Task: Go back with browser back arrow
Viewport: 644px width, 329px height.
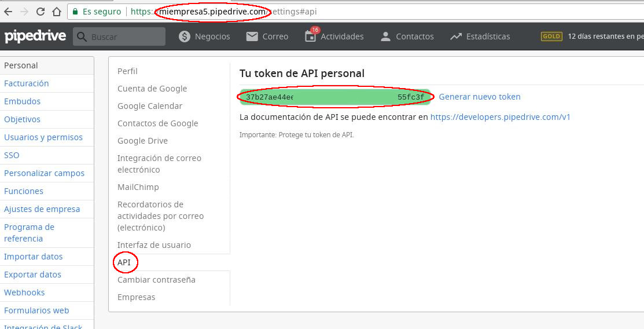Action: [x=8, y=12]
